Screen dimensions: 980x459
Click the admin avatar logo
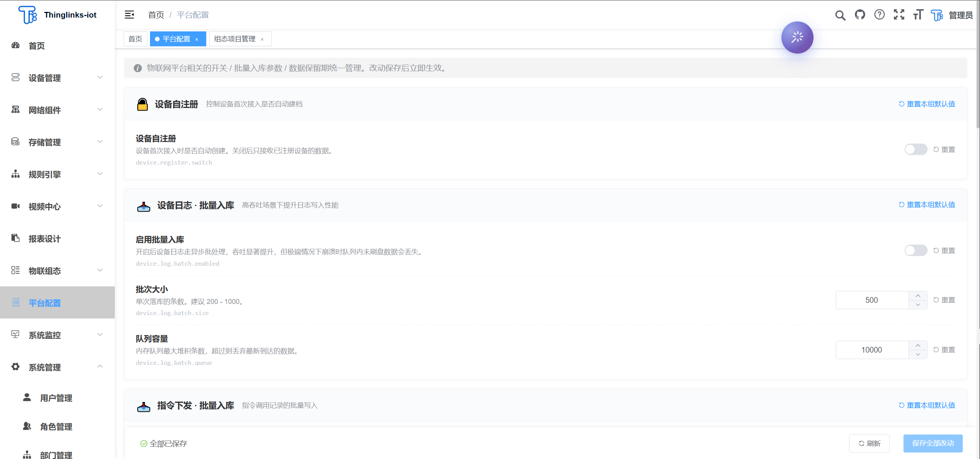(937, 15)
